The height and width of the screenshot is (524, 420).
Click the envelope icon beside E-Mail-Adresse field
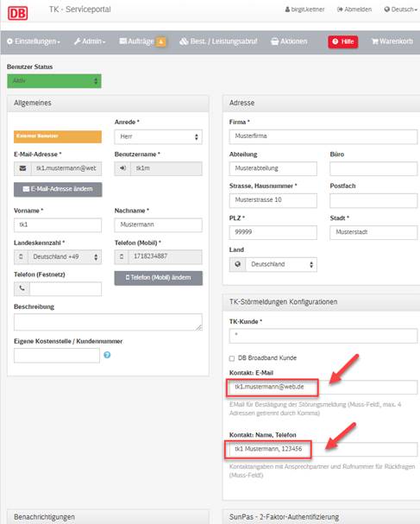22,168
